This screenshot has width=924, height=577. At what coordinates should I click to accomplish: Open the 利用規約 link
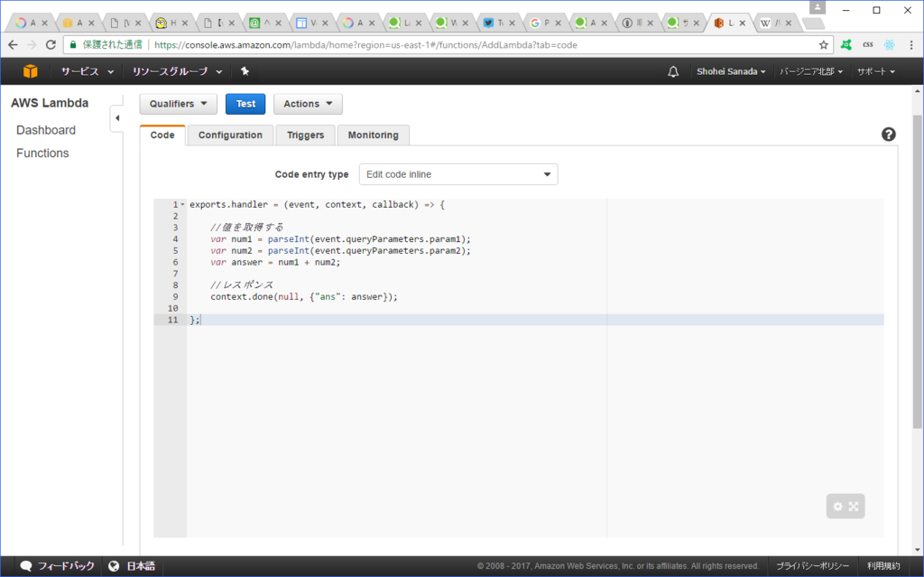point(883,566)
